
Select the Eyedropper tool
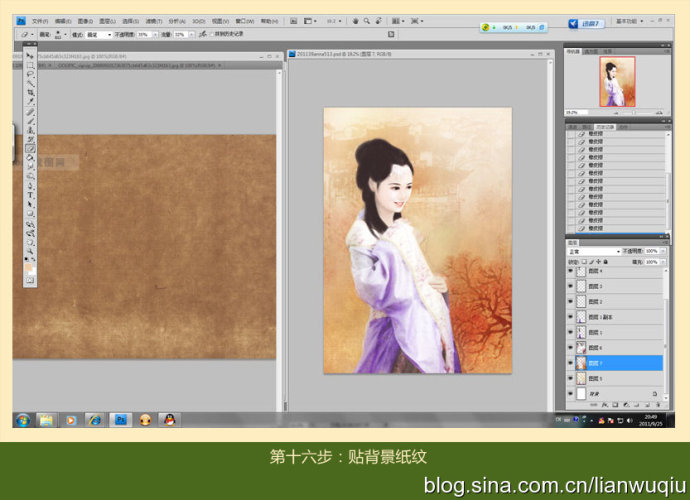[x=30, y=102]
